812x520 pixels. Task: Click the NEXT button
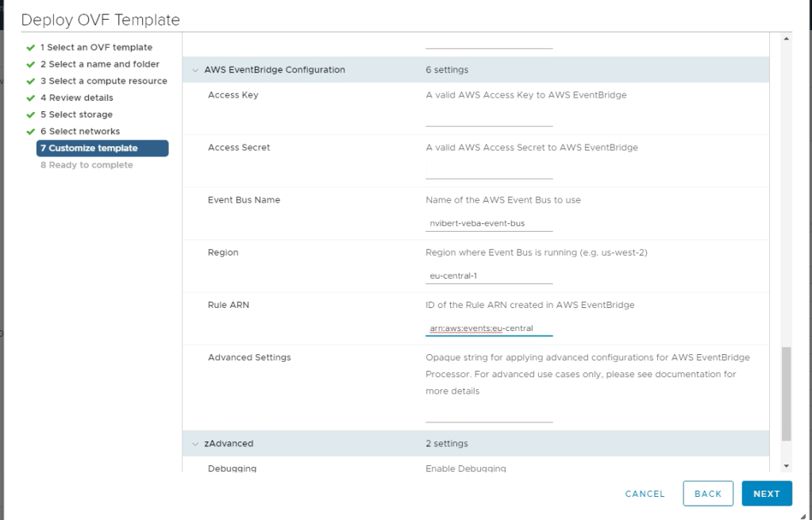[766, 494]
